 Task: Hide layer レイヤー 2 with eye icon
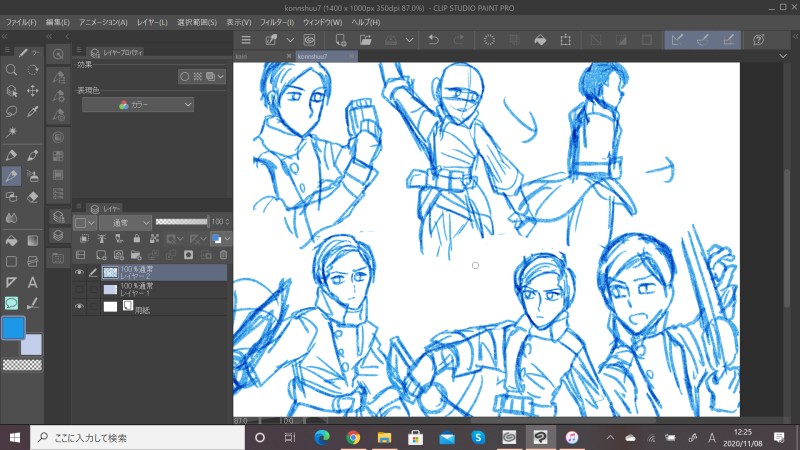coord(79,272)
